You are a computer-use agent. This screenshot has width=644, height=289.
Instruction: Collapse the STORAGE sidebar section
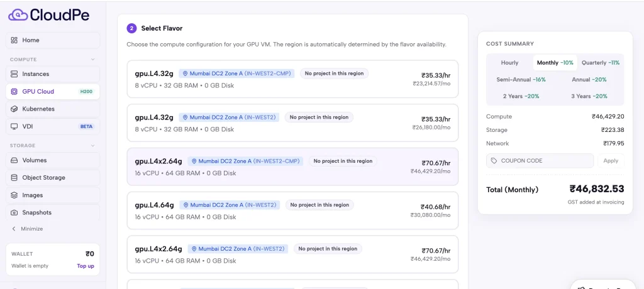(x=93, y=146)
